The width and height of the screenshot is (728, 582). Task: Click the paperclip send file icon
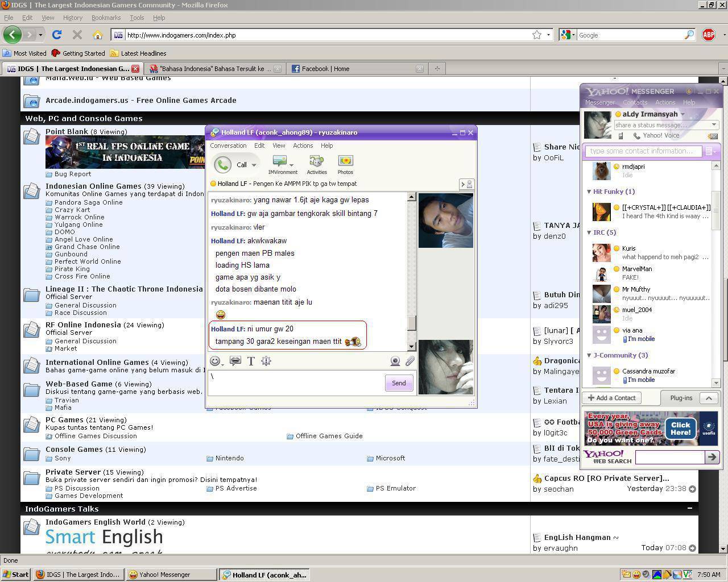(409, 361)
